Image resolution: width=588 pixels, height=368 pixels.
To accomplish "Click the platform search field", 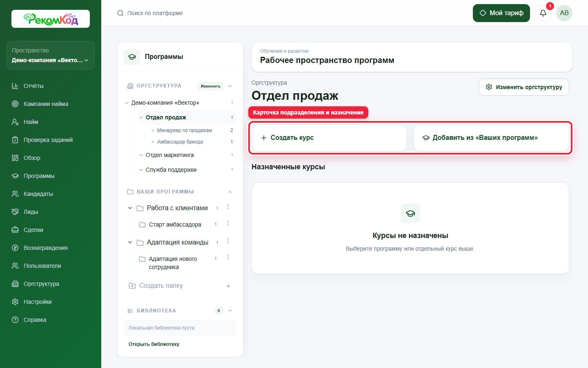I will (x=155, y=13).
